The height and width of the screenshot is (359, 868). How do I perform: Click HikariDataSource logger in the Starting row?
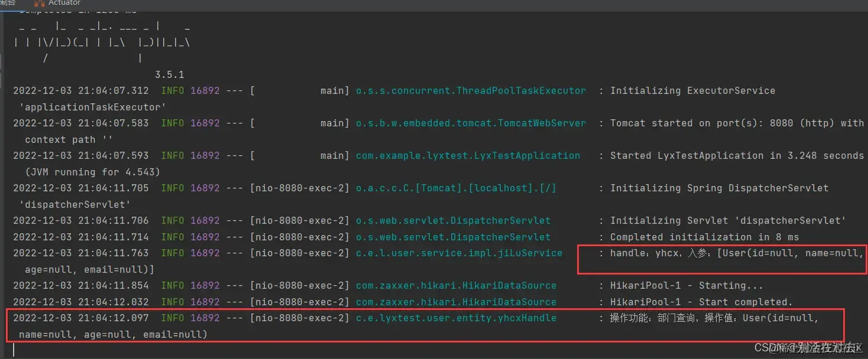click(x=456, y=286)
